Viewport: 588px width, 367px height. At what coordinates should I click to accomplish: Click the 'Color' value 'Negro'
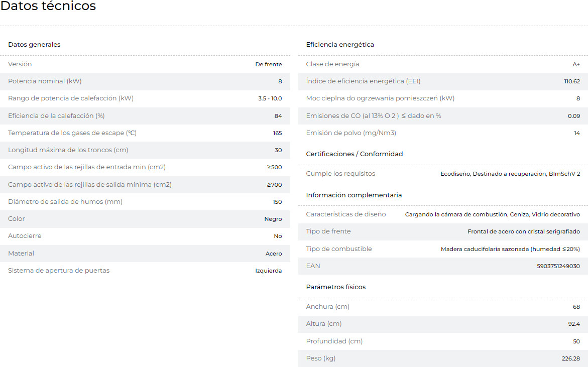point(273,219)
